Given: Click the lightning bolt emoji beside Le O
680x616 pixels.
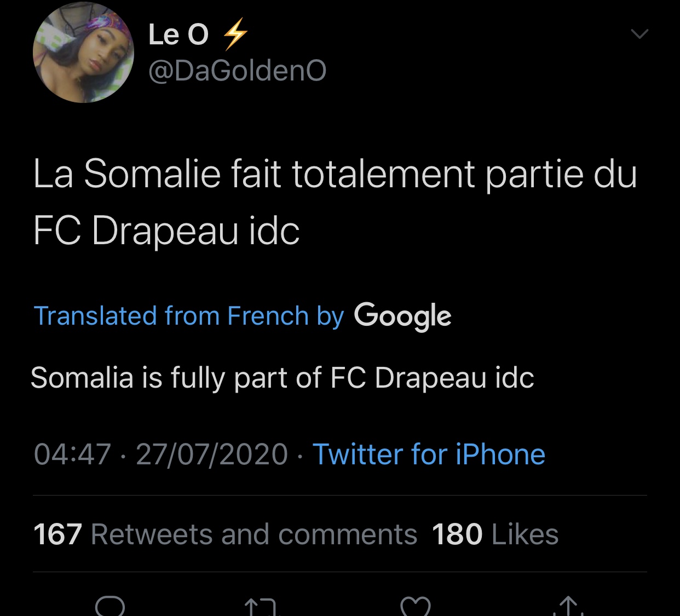Looking at the screenshot, I should click(x=235, y=34).
